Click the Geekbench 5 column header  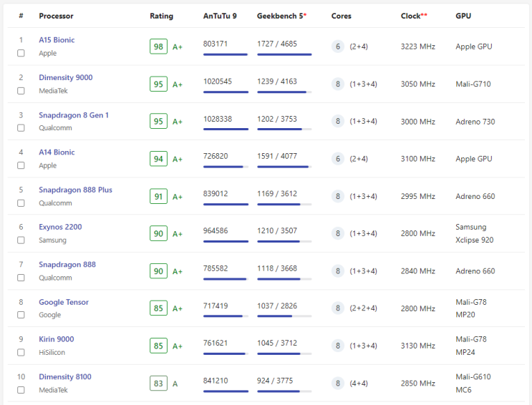281,16
